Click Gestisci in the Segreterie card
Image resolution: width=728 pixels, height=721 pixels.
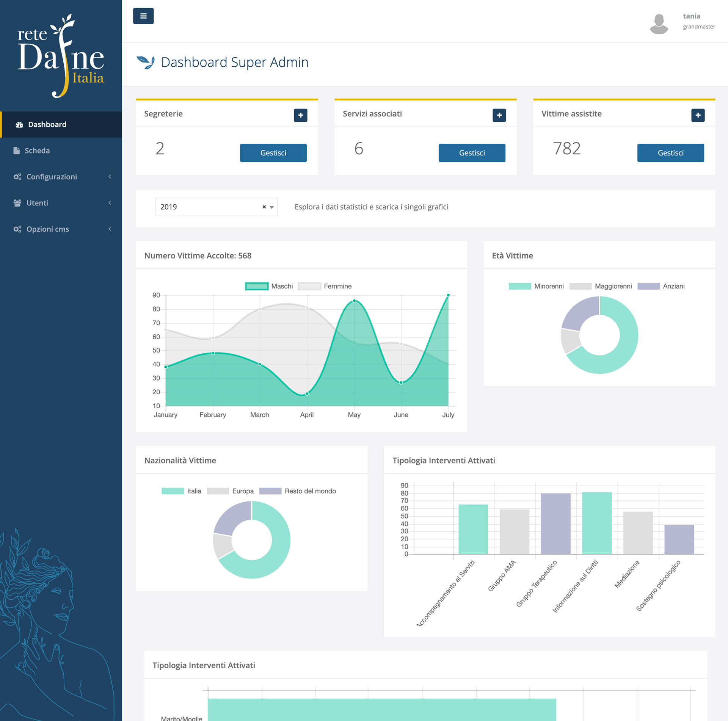(x=273, y=153)
